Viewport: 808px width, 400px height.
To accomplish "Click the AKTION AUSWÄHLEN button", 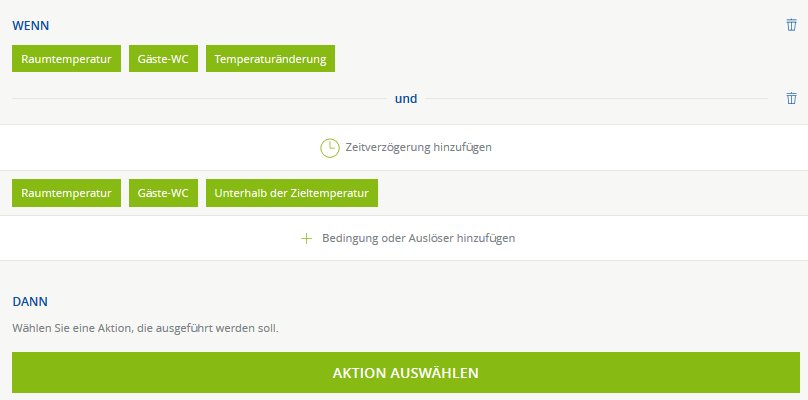I will pos(406,373).
